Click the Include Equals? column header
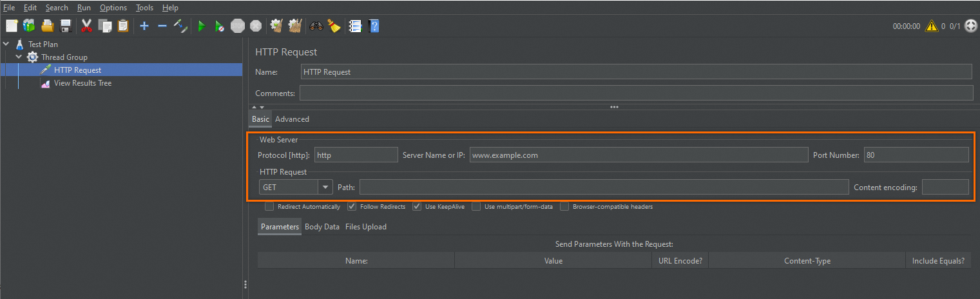 coord(938,261)
